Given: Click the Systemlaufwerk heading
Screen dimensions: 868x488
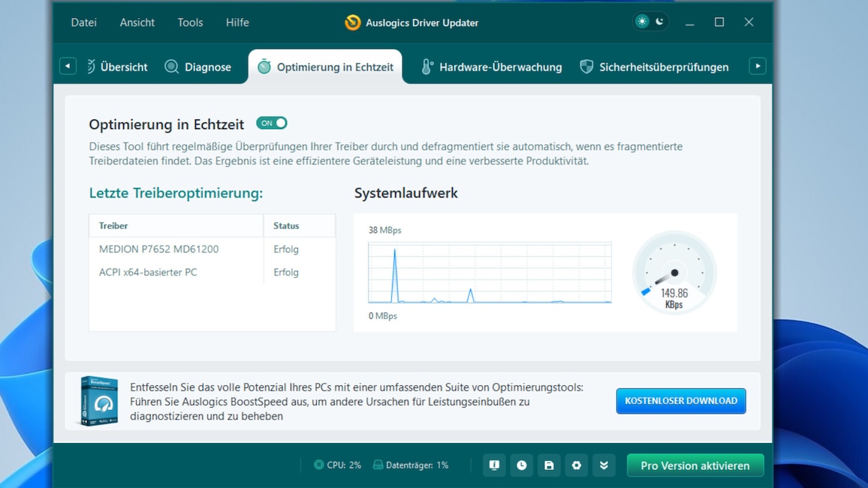Looking at the screenshot, I should tap(405, 193).
